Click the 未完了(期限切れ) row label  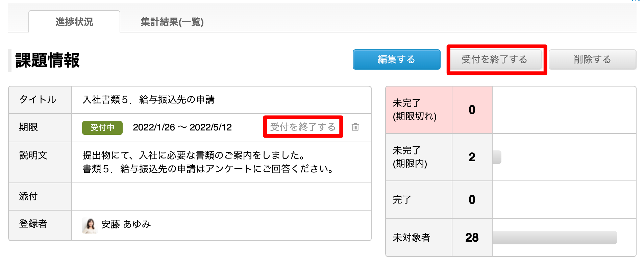click(415, 110)
